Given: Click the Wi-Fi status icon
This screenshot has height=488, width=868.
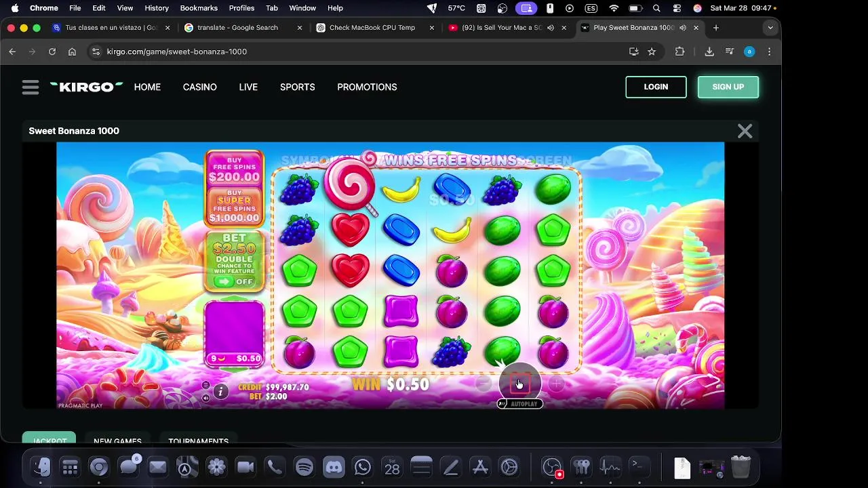Looking at the screenshot, I should pos(614,8).
